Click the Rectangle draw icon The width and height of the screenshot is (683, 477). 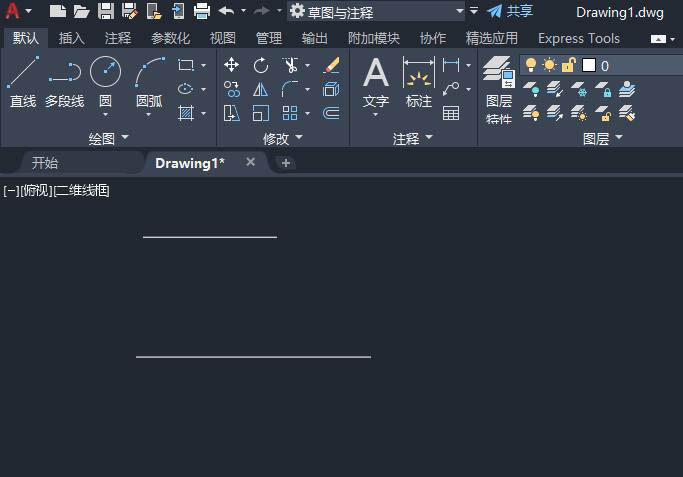(186, 65)
